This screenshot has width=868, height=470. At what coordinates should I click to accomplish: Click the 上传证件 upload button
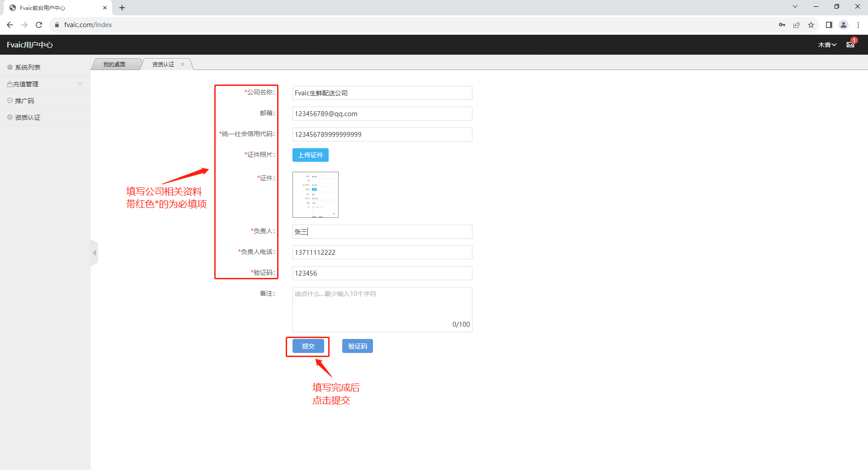311,155
